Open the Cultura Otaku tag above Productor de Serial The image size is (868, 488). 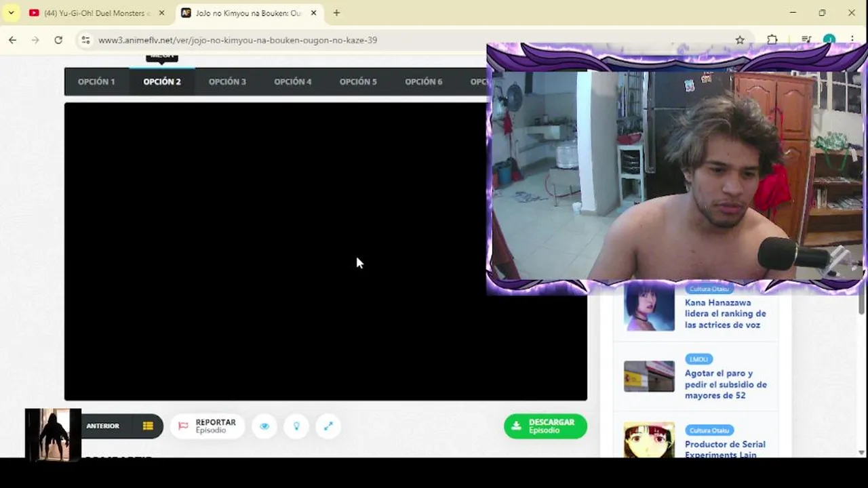(x=709, y=430)
